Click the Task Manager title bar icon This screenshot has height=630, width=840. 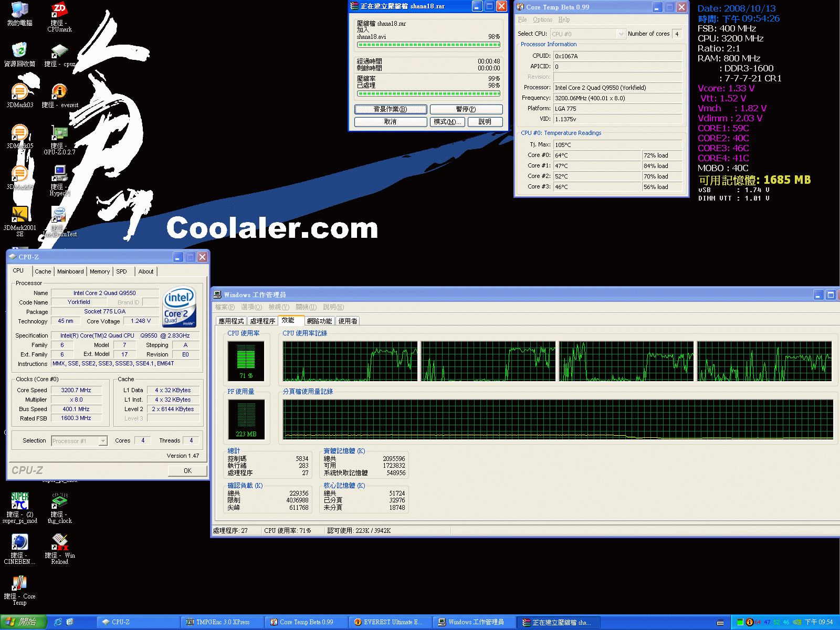pyautogui.click(x=218, y=295)
